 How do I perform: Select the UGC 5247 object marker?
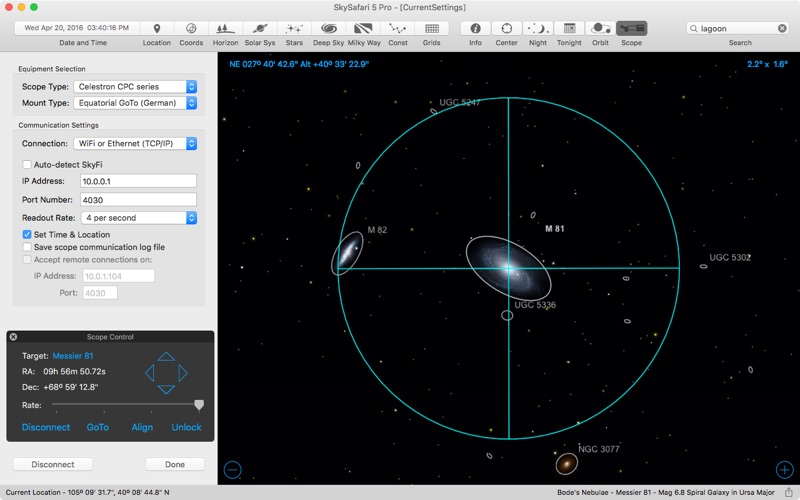coord(433,111)
